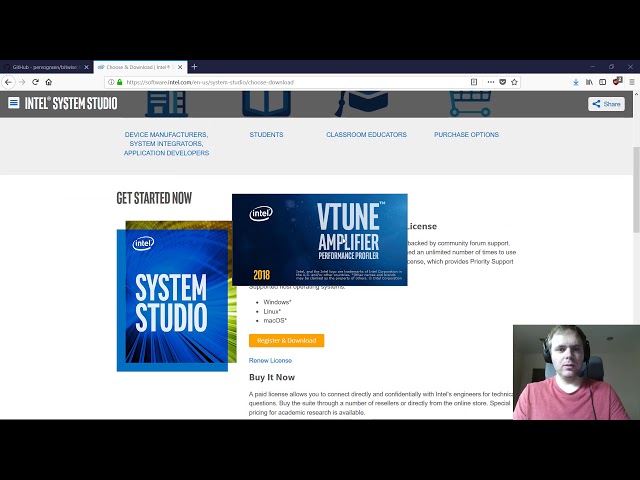Click the shopping cart icon
This screenshot has width=640, height=480.
(x=470, y=104)
